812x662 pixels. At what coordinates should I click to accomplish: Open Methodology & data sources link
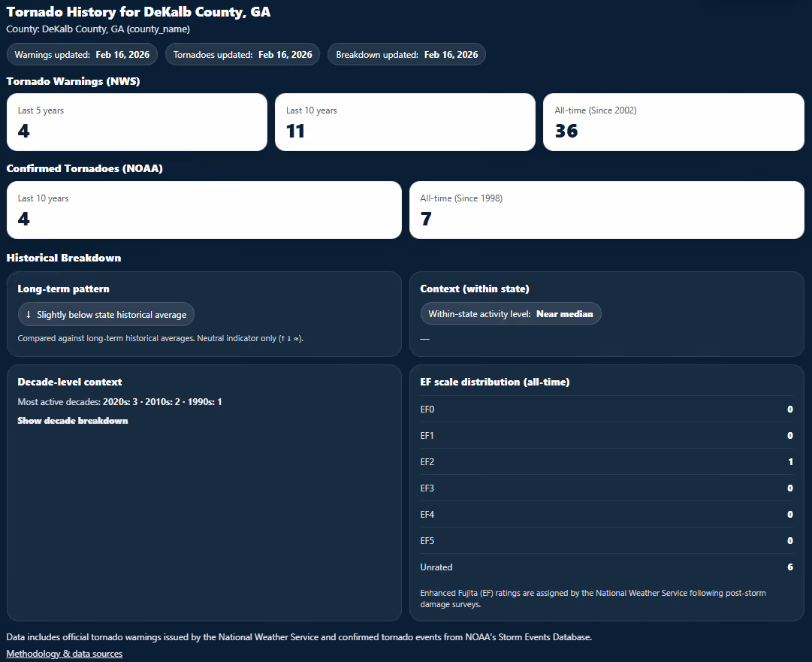pos(64,654)
